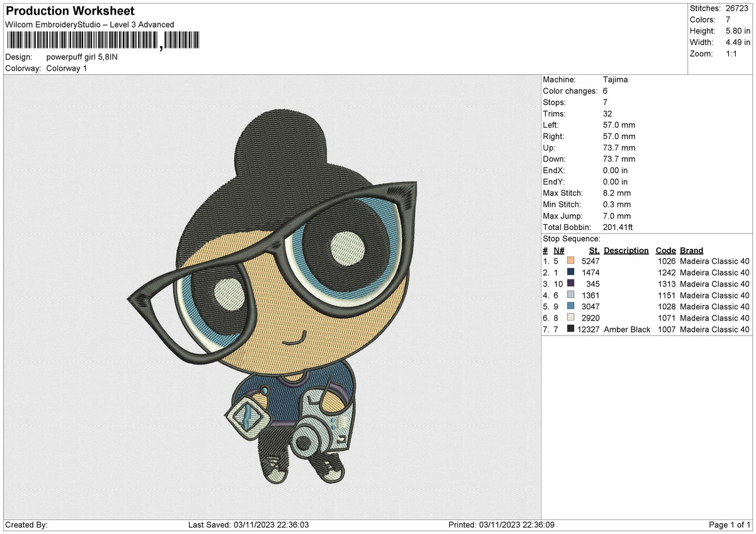
Task: Click the width value '4.49 in'
Action: (738, 42)
